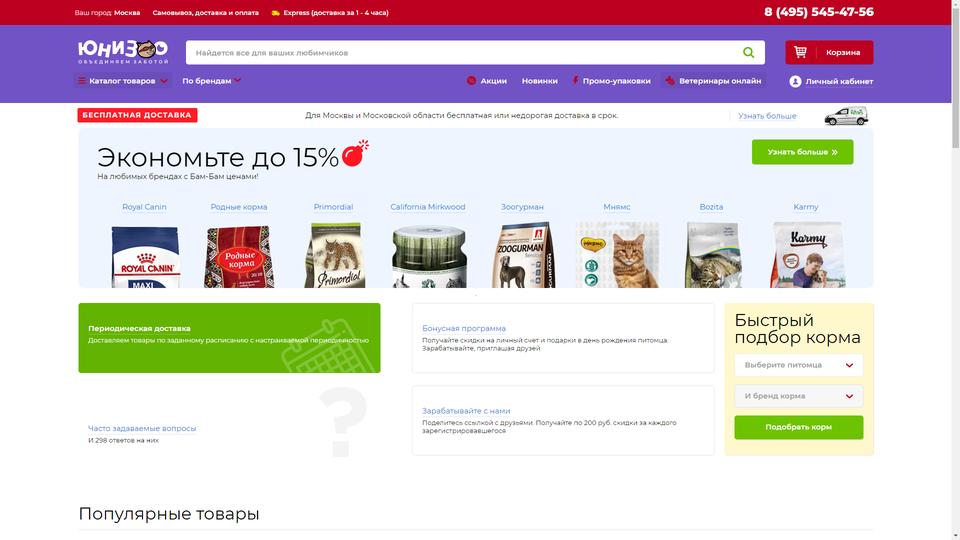Open the Karmy product image
Screen dimensions: 960x540
pos(807,255)
